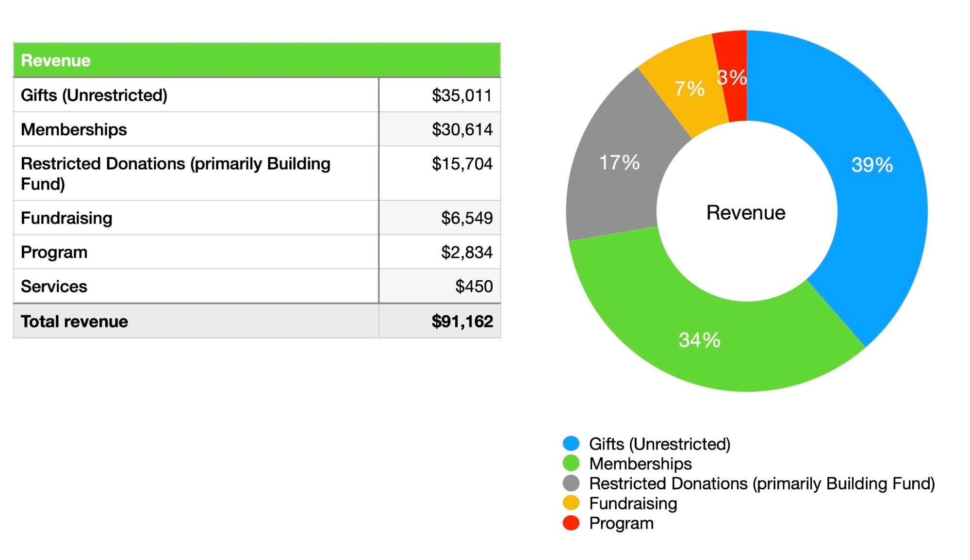Click the Fundraising row label

[x=66, y=218]
